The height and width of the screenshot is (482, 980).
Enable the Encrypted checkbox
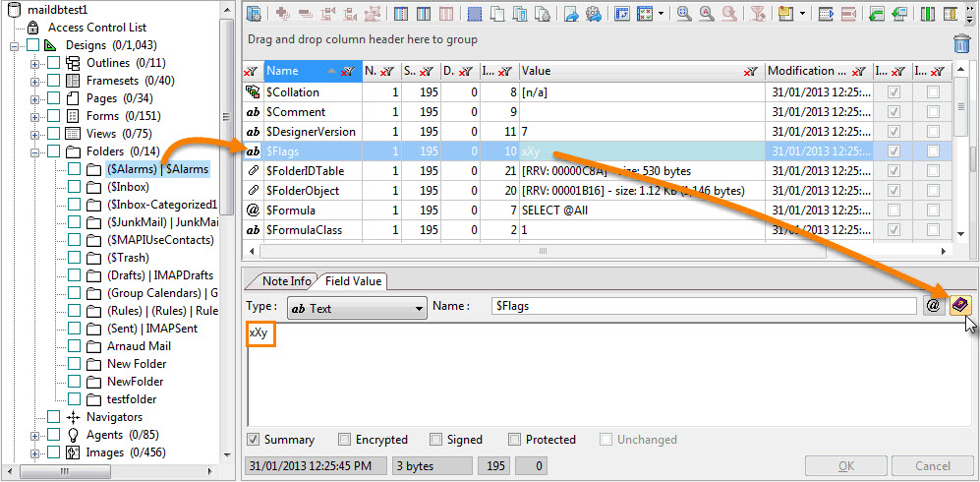(x=345, y=440)
